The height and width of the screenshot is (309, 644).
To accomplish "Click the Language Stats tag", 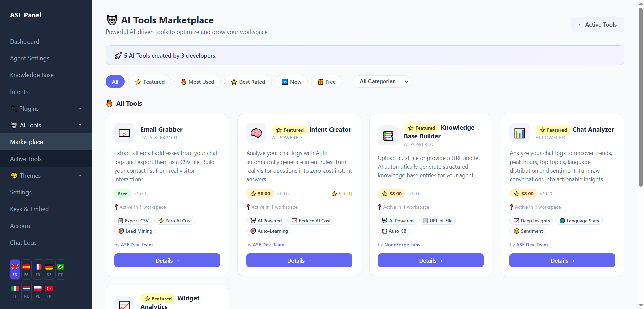I will 579,221.
